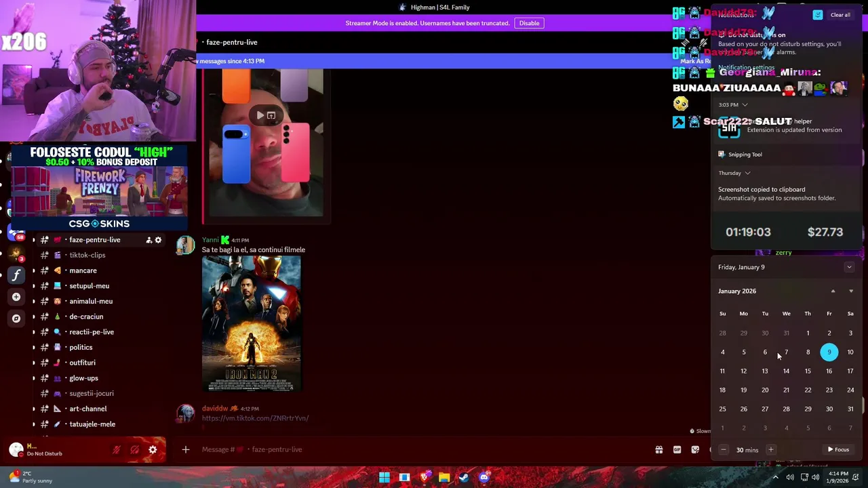This screenshot has width=868, height=488.
Task: Select January 15 on the calendar
Action: (808, 371)
